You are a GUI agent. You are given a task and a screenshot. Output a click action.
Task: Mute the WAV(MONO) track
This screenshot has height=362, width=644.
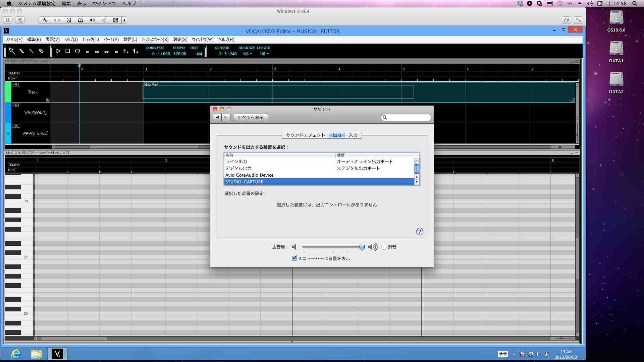coord(14,105)
